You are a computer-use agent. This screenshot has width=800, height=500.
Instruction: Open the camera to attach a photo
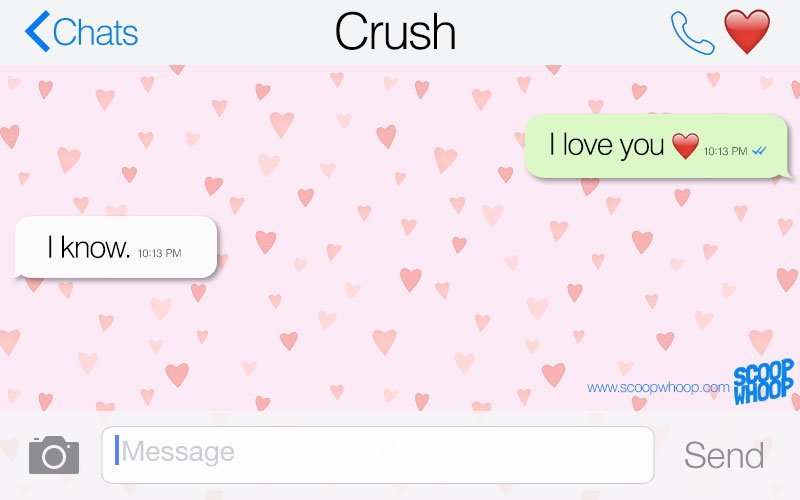(x=54, y=455)
